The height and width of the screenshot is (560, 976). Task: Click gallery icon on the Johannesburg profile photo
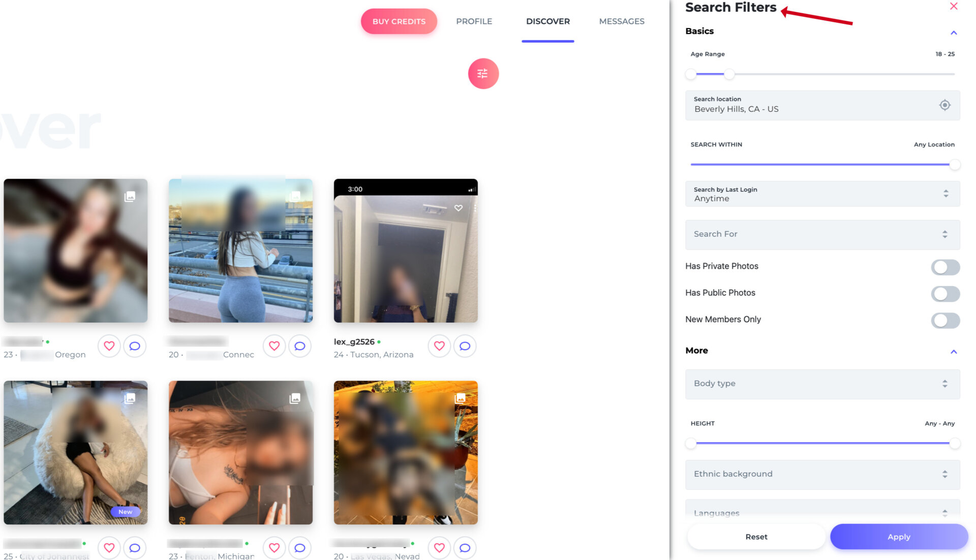[130, 398]
